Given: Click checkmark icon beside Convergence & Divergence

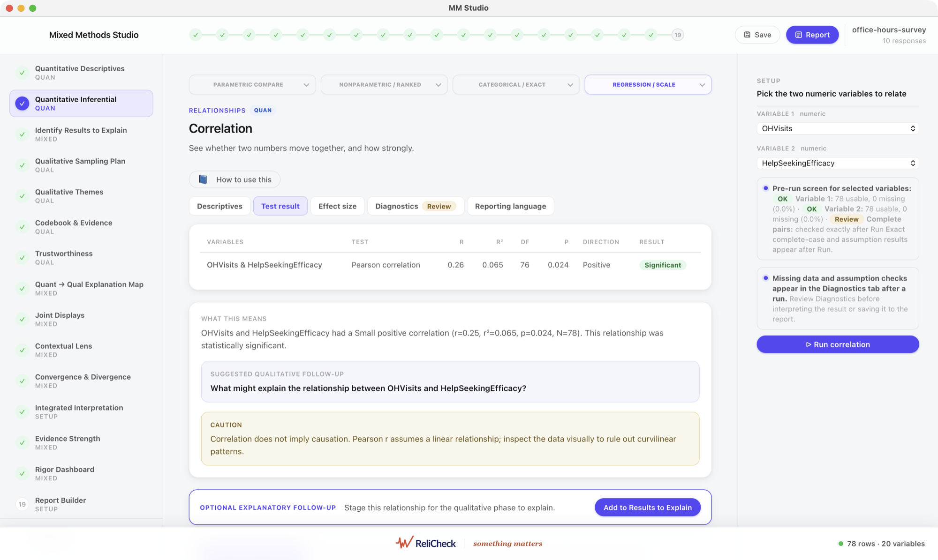Looking at the screenshot, I should [22, 381].
